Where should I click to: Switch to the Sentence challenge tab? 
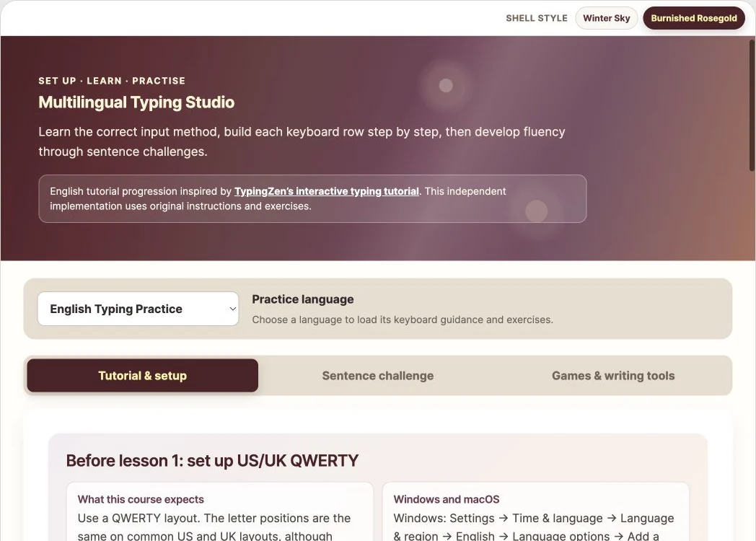pos(377,375)
